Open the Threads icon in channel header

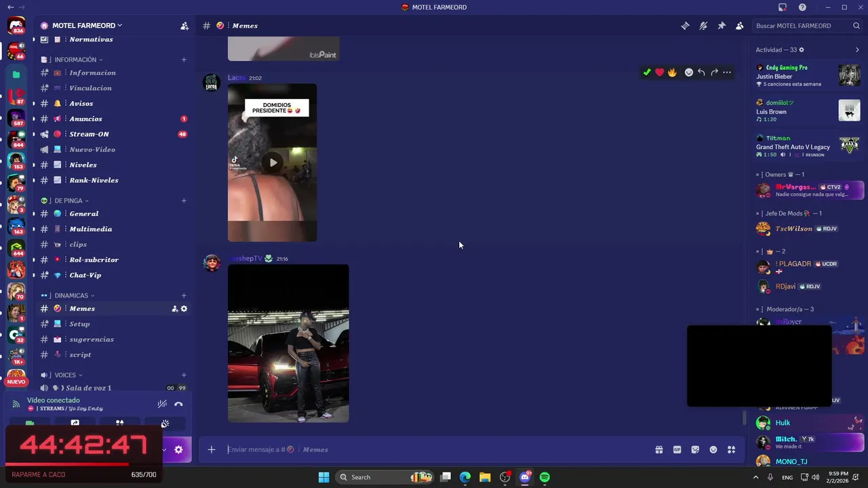pyautogui.click(x=686, y=26)
